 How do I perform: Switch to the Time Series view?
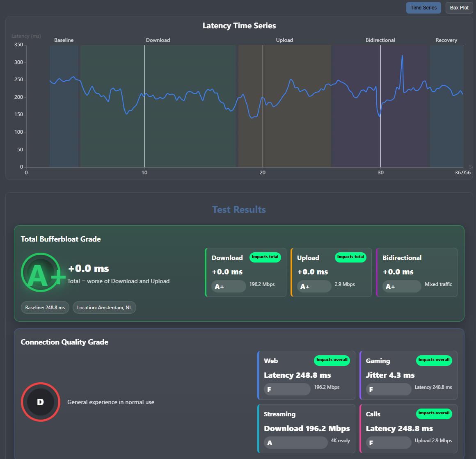pos(423,8)
